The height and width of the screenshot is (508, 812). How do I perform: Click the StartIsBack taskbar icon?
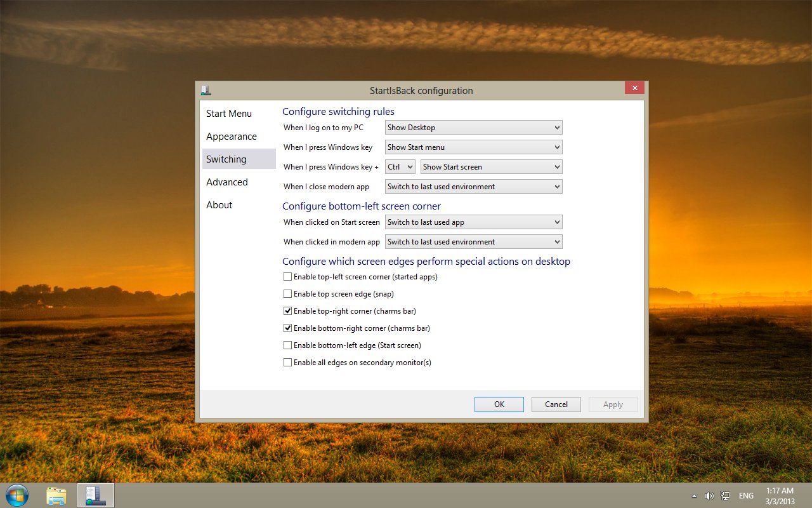coord(95,495)
